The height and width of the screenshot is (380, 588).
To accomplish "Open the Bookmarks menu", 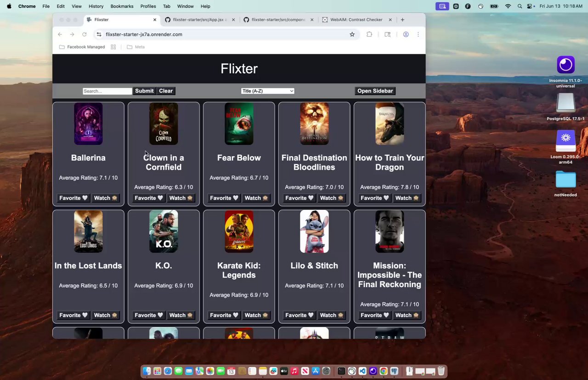I will 122,6.
